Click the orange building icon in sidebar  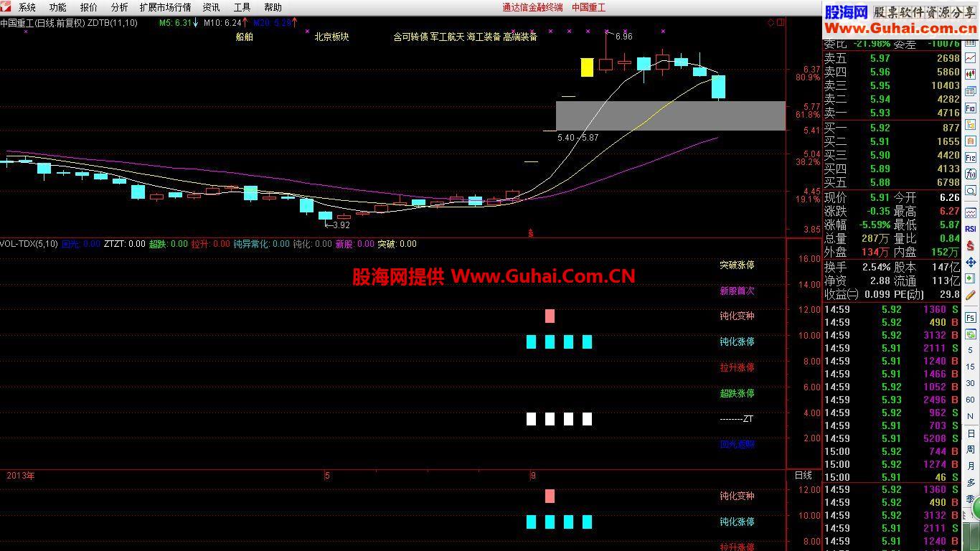pos(971,141)
